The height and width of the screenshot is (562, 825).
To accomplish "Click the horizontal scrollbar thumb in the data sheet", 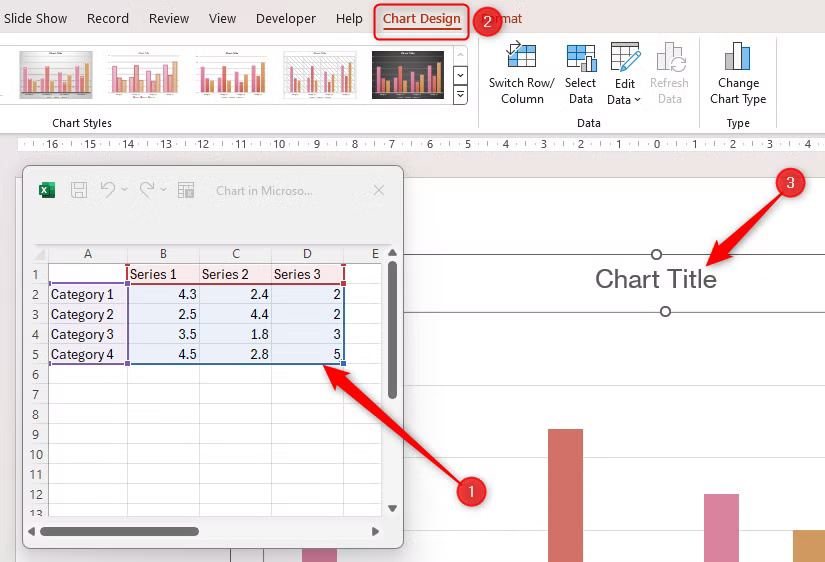I will click(119, 531).
